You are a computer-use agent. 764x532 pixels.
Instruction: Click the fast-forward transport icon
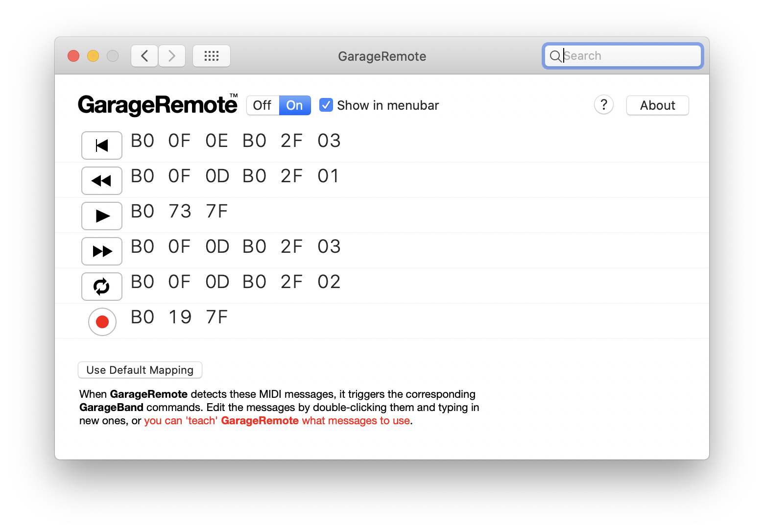coord(102,251)
